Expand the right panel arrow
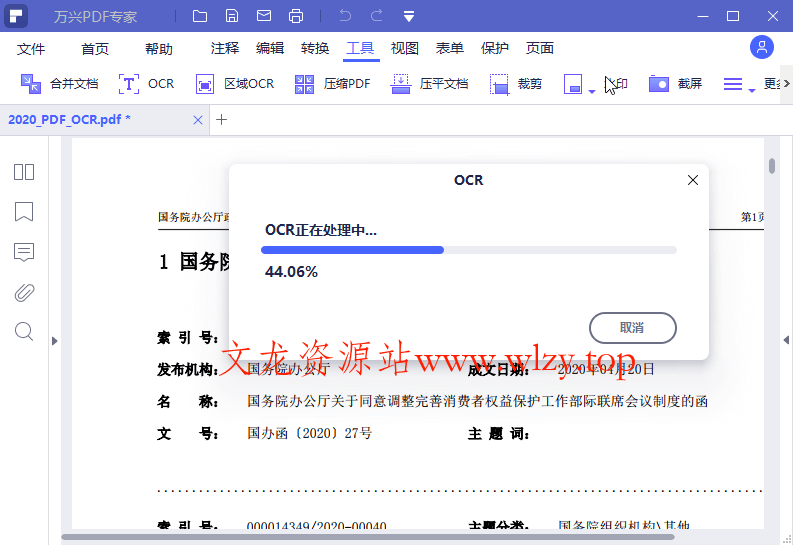 click(x=786, y=340)
